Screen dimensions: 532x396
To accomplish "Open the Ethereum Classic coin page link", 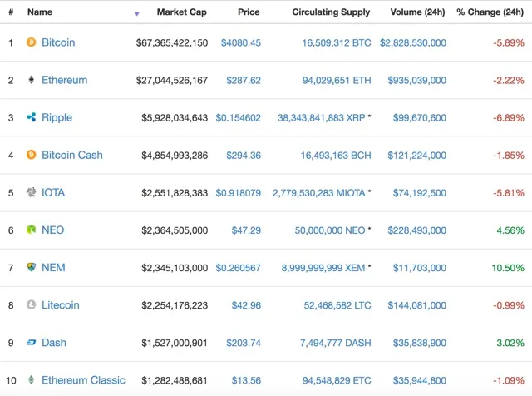I will click(x=83, y=380).
